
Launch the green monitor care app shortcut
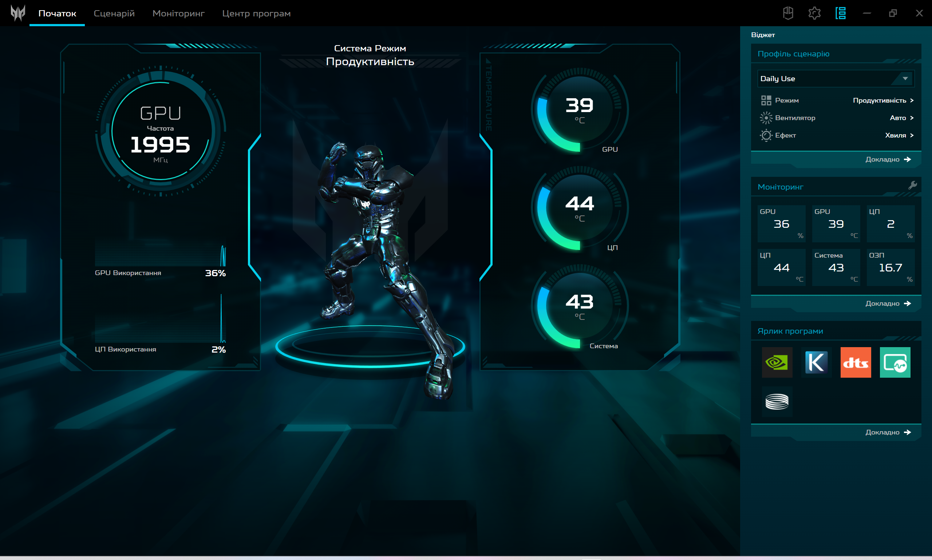coord(895,362)
